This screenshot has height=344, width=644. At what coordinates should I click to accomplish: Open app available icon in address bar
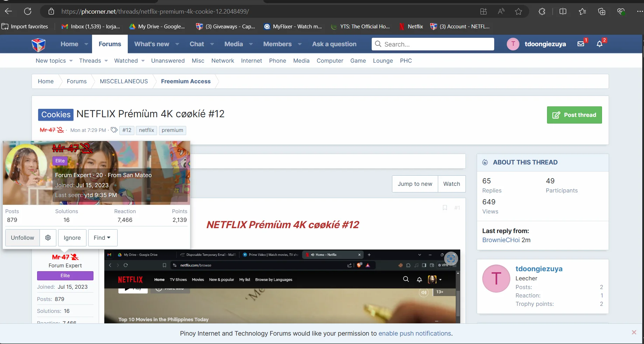click(483, 12)
